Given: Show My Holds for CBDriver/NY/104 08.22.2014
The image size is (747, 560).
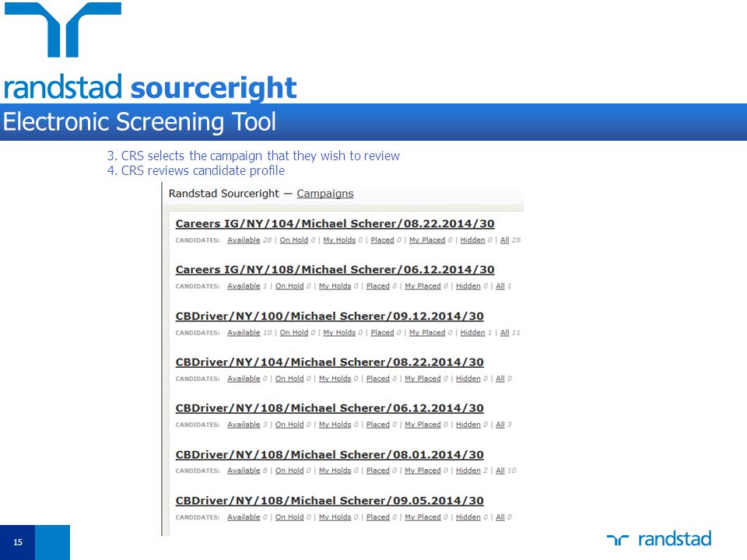Looking at the screenshot, I should [335, 379].
